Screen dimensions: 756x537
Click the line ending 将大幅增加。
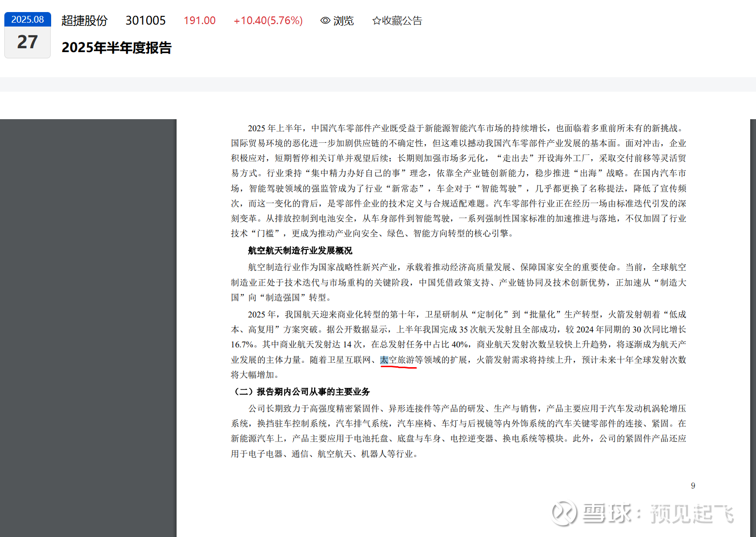point(255,375)
